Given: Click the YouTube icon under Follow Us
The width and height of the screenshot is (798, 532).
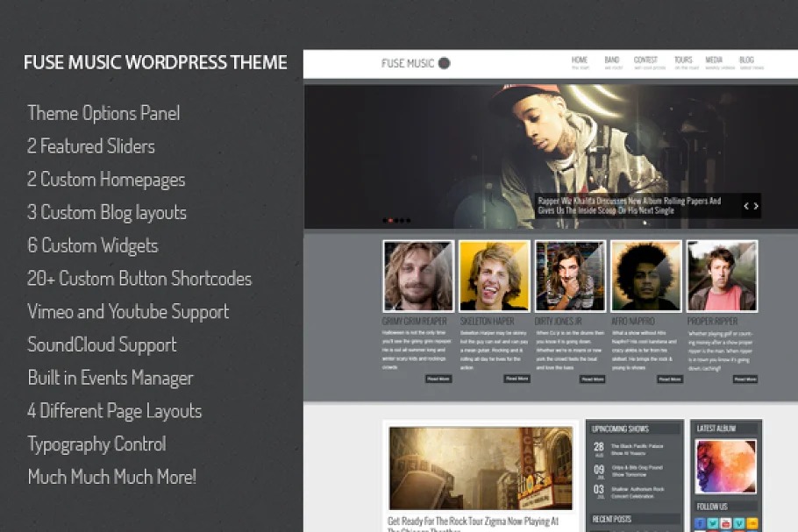Looking at the screenshot, I should click(x=727, y=524).
